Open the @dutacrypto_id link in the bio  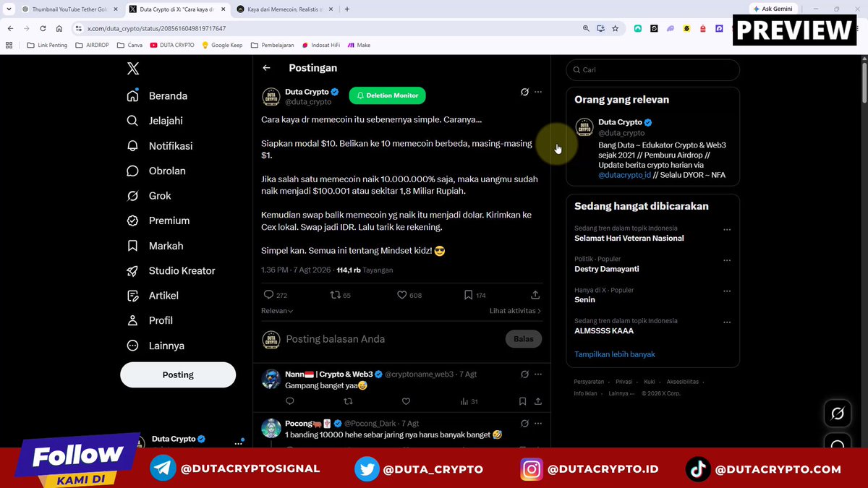[625, 175]
